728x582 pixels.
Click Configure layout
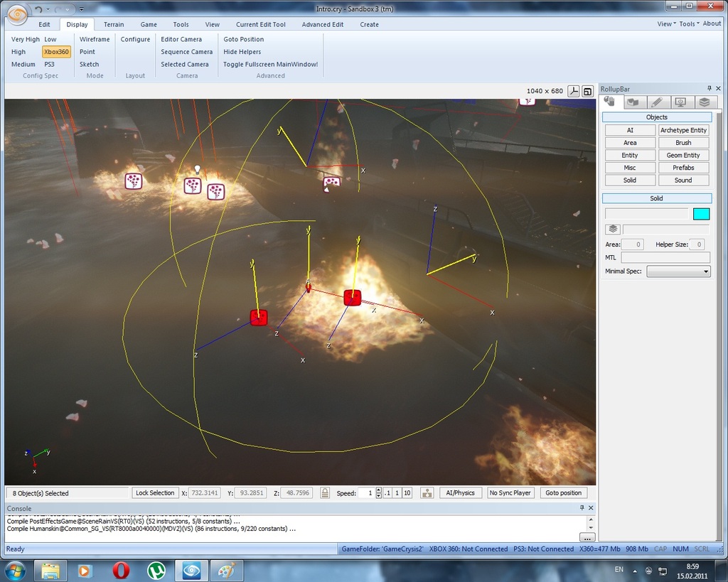coord(136,40)
